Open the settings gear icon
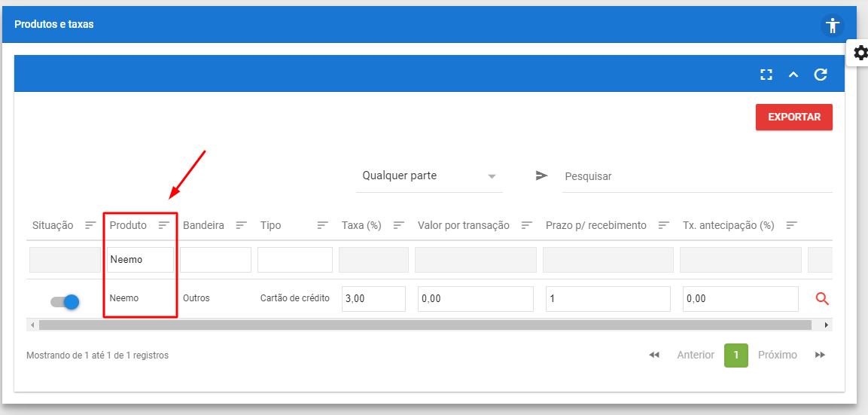Image resolution: width=868 pixels, height=415 pixels. [860, 53]
